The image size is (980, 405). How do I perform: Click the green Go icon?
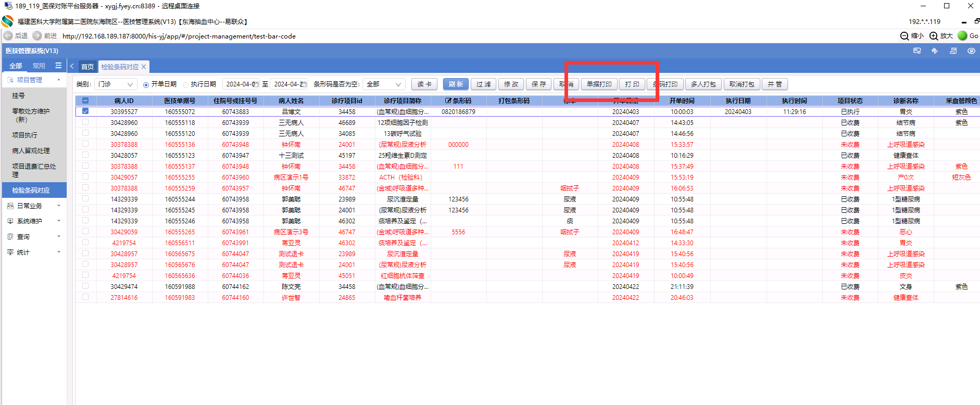tap(962, 36)
